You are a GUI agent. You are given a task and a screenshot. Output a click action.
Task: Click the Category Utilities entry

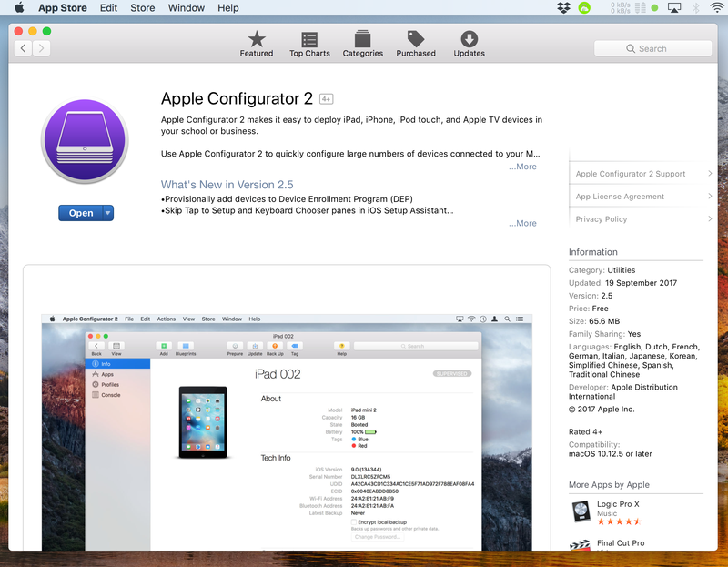[602, 269]
